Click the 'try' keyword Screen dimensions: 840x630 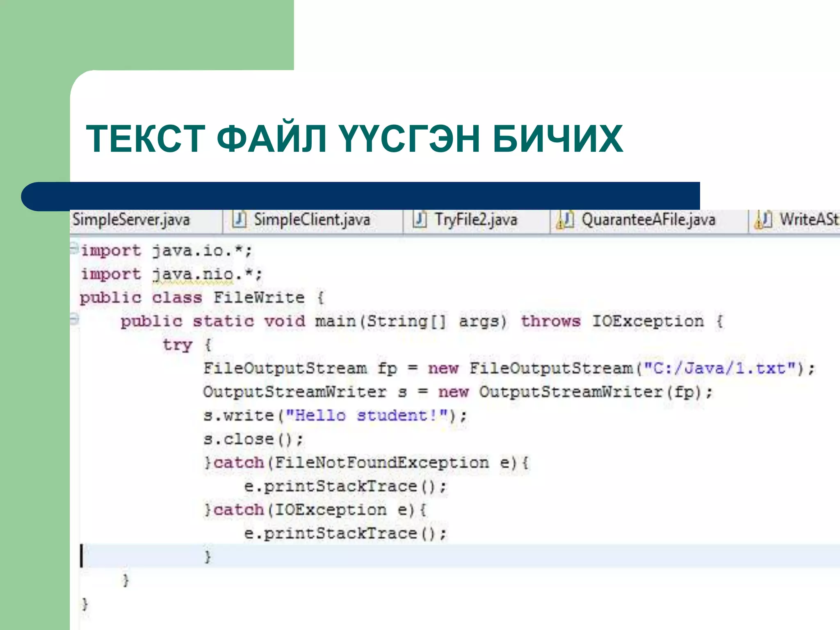177,345
